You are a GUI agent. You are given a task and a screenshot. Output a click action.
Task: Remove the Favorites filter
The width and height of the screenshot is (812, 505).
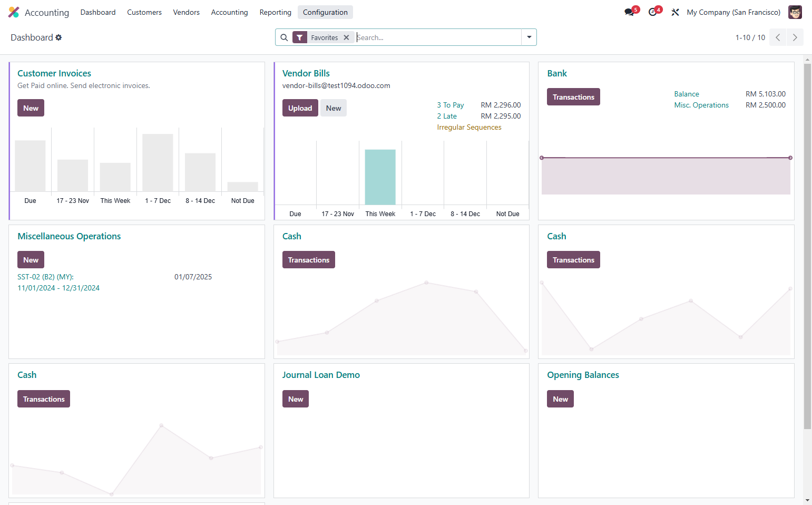[x=346, y=37]
